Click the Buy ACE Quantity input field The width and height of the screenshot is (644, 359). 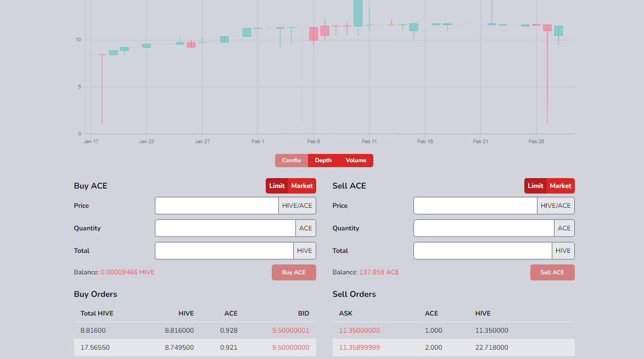(x=225, y=228)
